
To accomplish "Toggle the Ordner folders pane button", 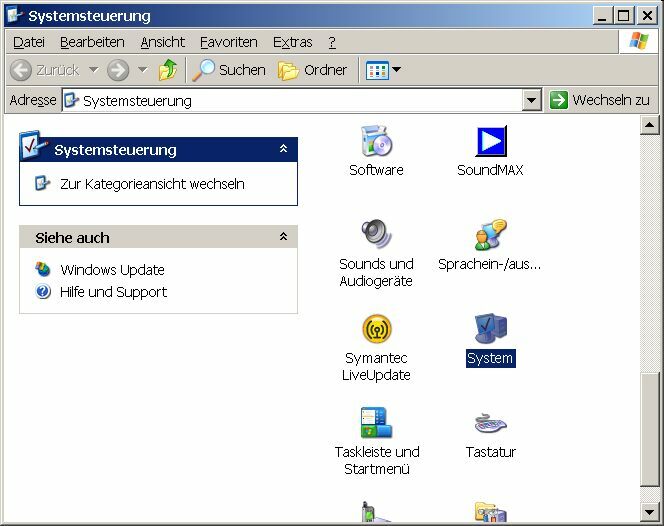I will coord(313,70).
